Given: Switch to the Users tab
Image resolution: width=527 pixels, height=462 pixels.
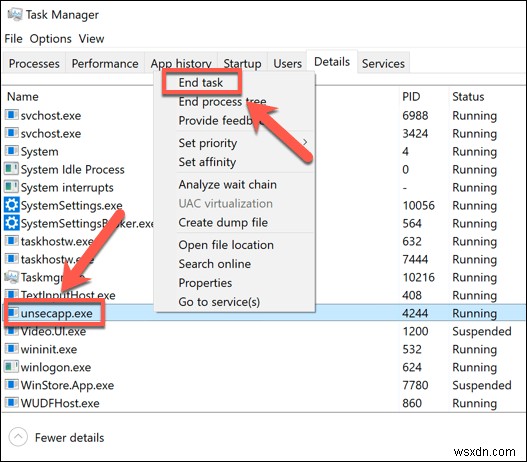Looking at the screenshot, I should tap(287, 63).
